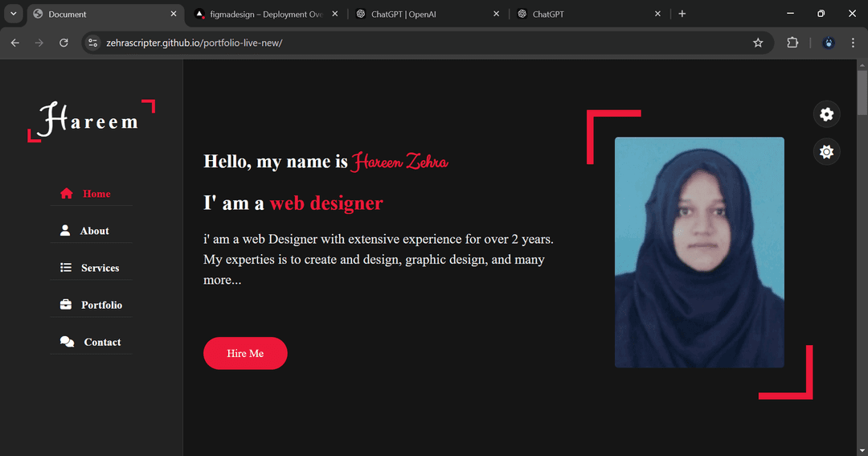Click the Contact chat bubbles icon

coord(67,342)
